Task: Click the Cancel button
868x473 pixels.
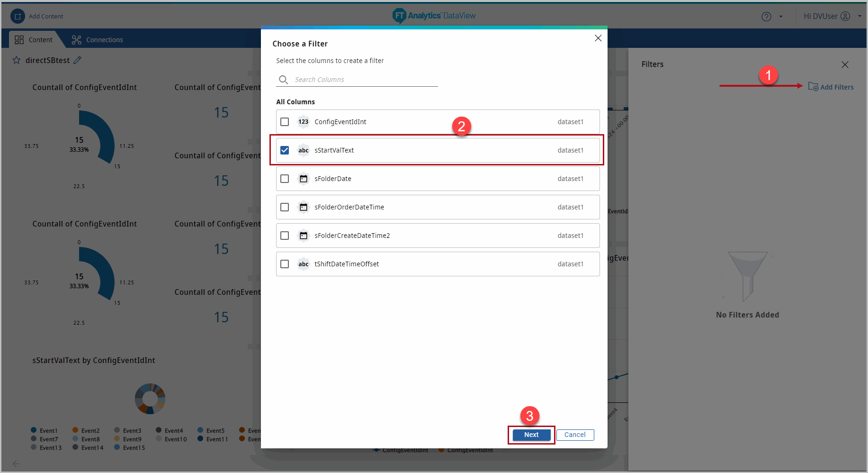Action: tap(575, 435)
